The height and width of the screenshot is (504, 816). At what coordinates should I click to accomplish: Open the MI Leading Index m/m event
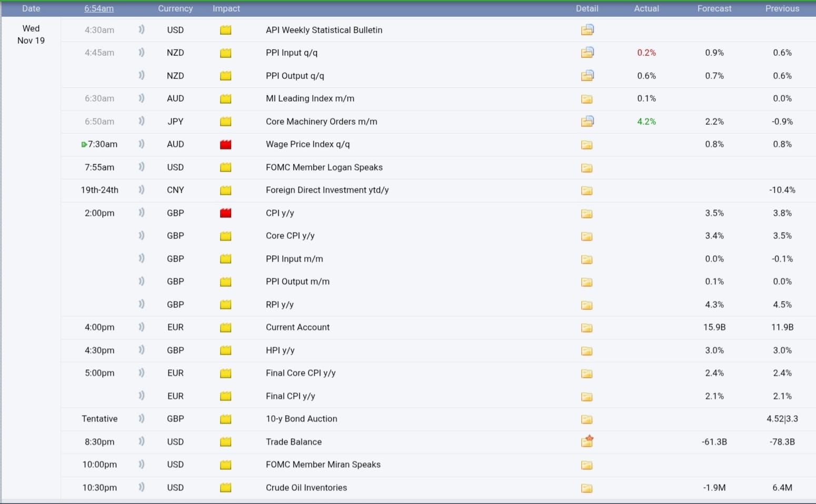310,98
